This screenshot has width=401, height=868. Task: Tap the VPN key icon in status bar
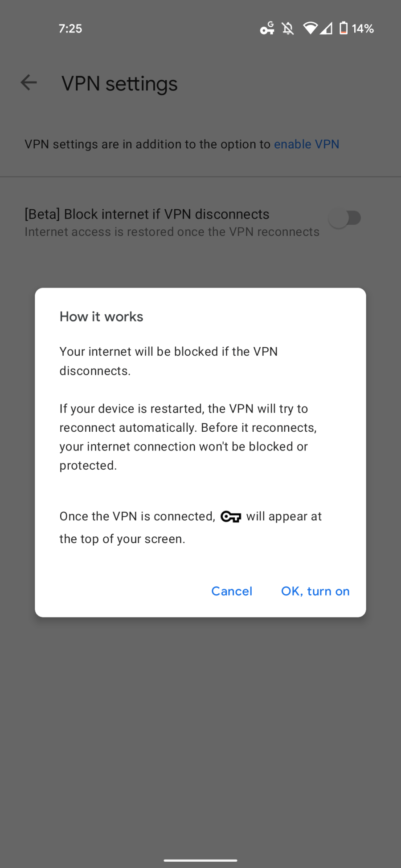pyautogui.click(x=267, y=28)
